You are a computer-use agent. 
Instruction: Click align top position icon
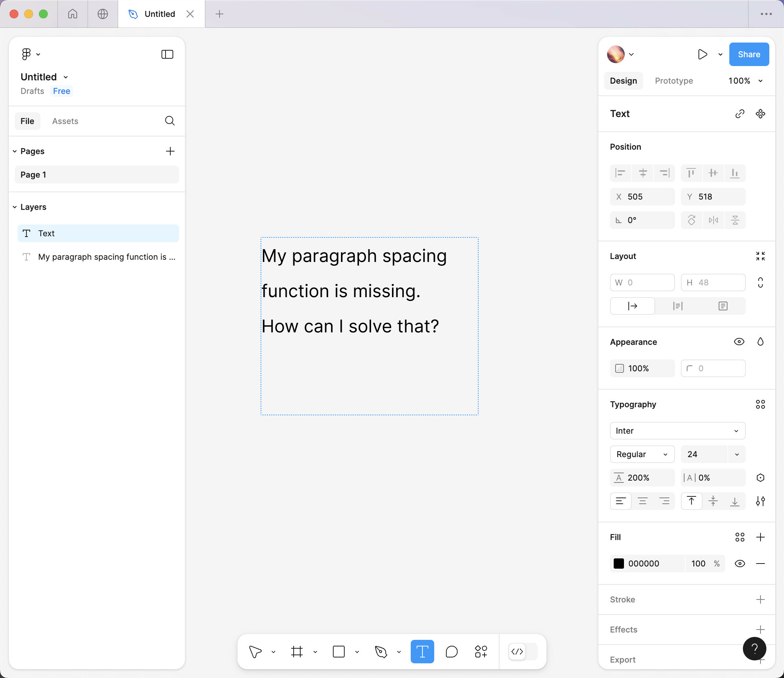coord(691,173)
